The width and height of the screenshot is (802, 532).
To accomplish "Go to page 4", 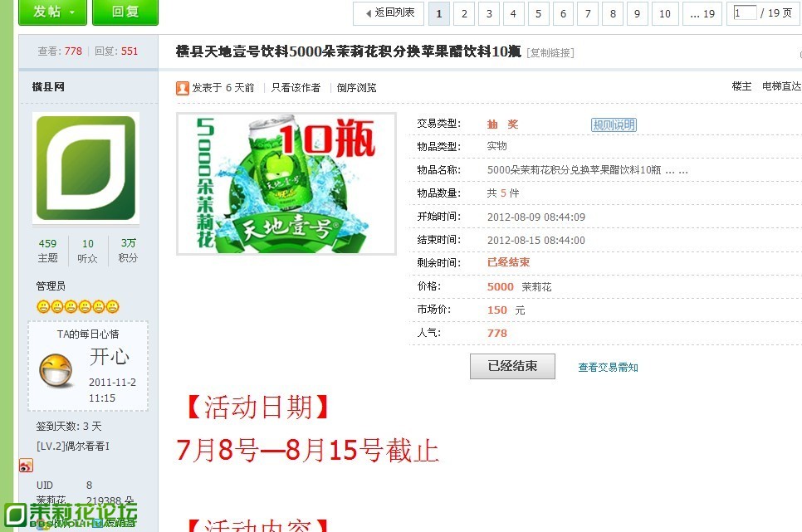I will 514,14.
